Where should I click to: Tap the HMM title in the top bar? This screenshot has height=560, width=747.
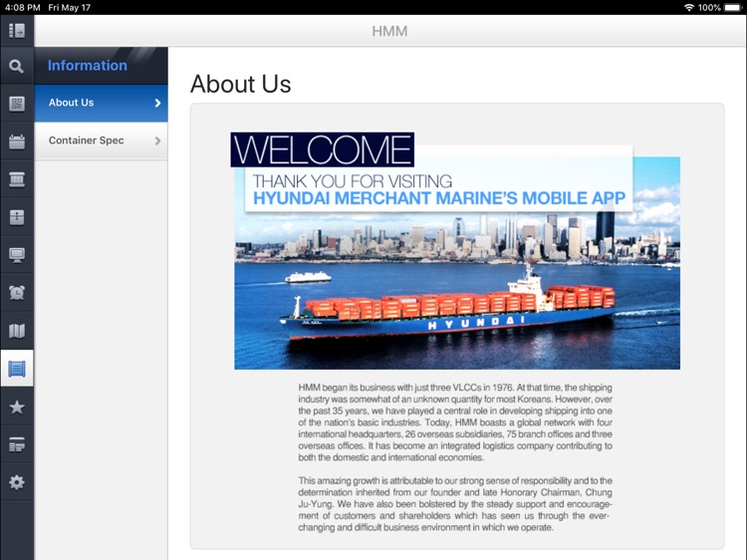point(389,31)
